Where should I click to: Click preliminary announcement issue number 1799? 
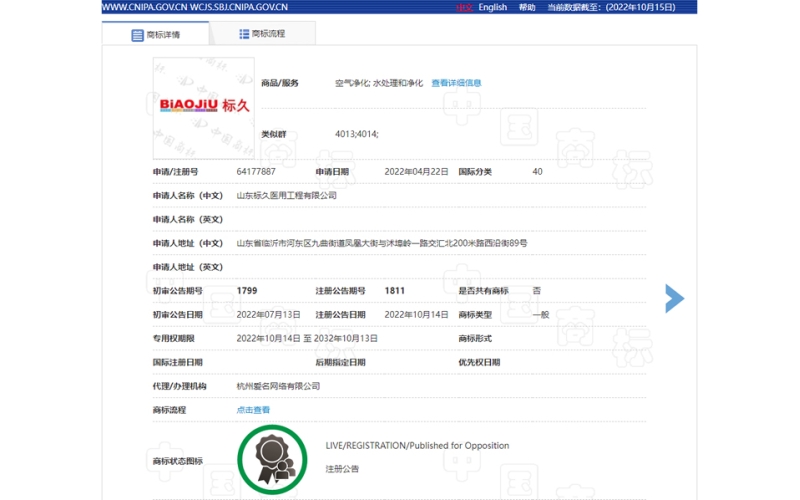pyautogui.click(x=247, y=291)
